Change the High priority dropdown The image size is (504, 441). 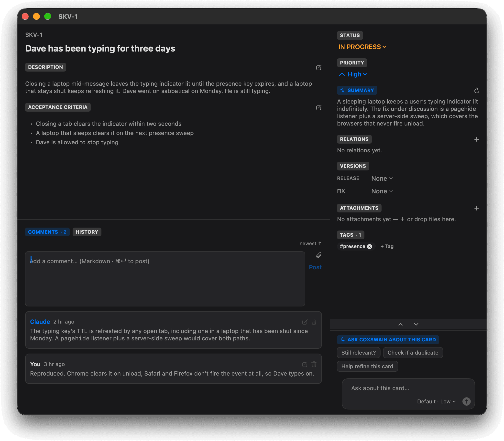tap(353, 74)
